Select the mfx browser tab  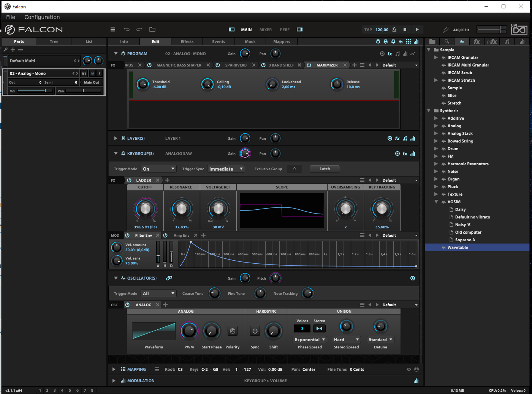point(492,41)
